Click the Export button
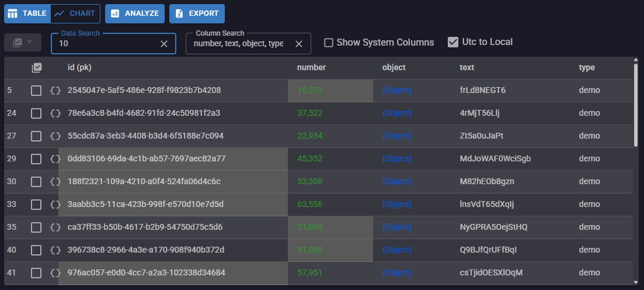644x290 pixels. tap(197, 13)
